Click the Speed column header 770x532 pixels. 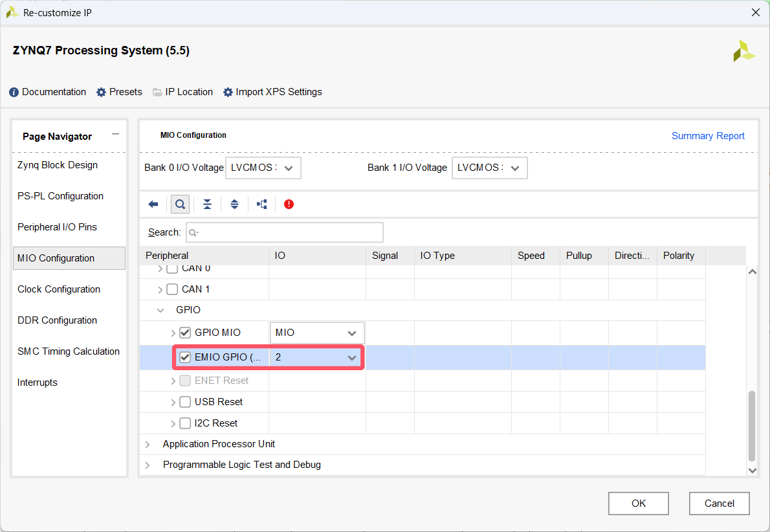[x=536, y=256]
